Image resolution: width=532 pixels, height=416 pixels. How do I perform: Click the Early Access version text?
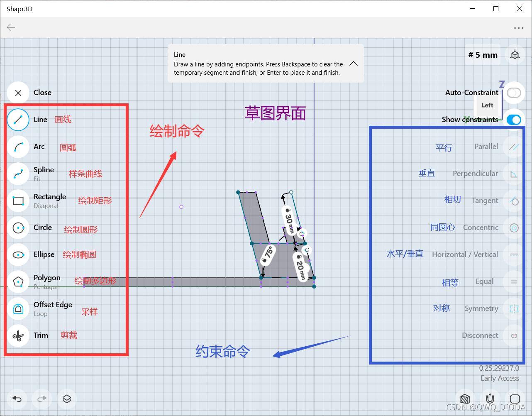click(x=500, y=378)
